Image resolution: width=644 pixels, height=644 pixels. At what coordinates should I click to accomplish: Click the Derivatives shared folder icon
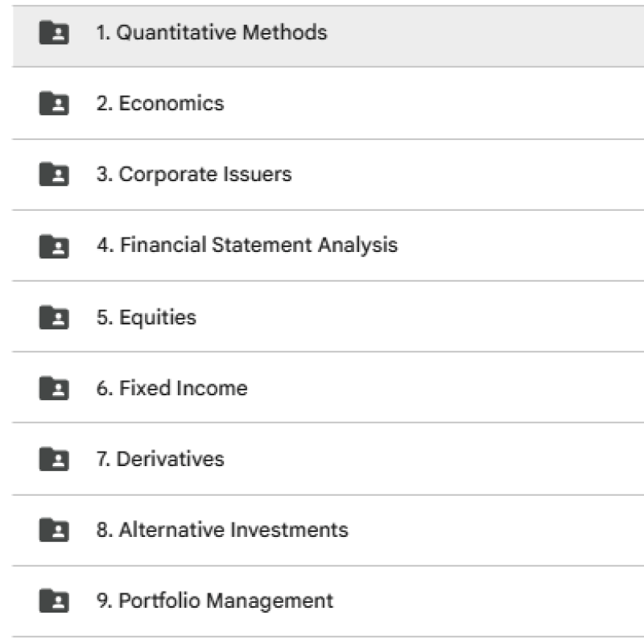(54, 459)
